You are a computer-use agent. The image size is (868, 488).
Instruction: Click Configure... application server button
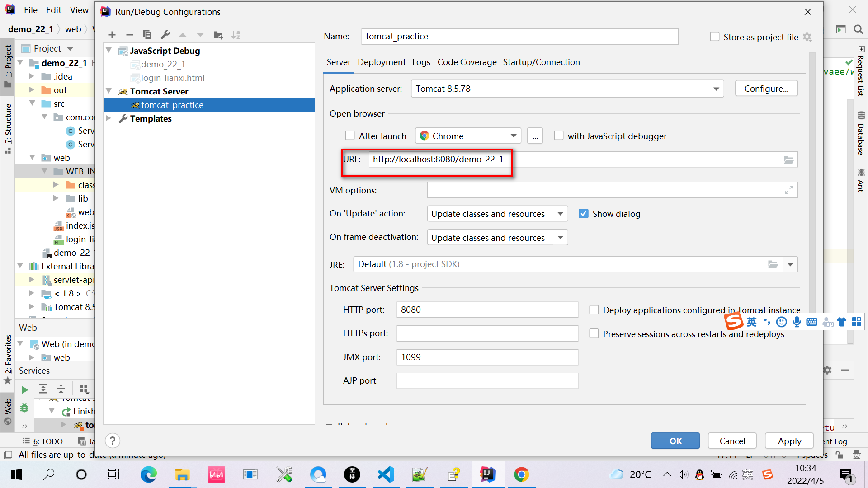click(x=766, y=89)
